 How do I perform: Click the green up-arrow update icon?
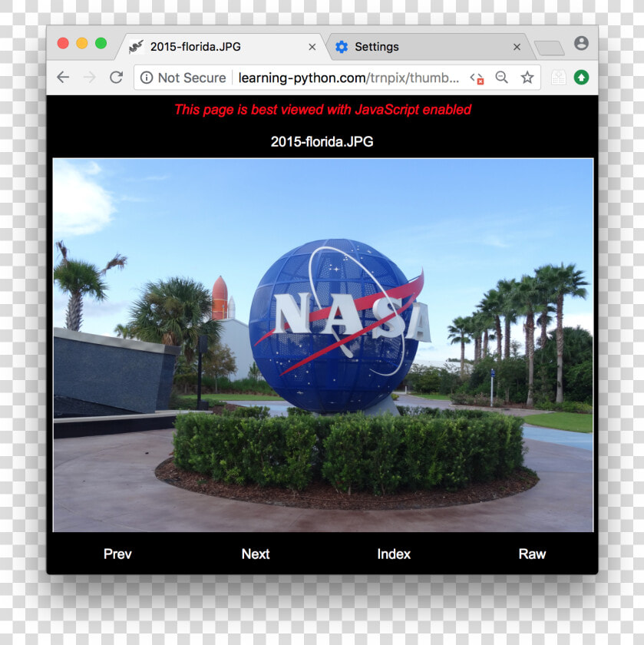[581, 78]
